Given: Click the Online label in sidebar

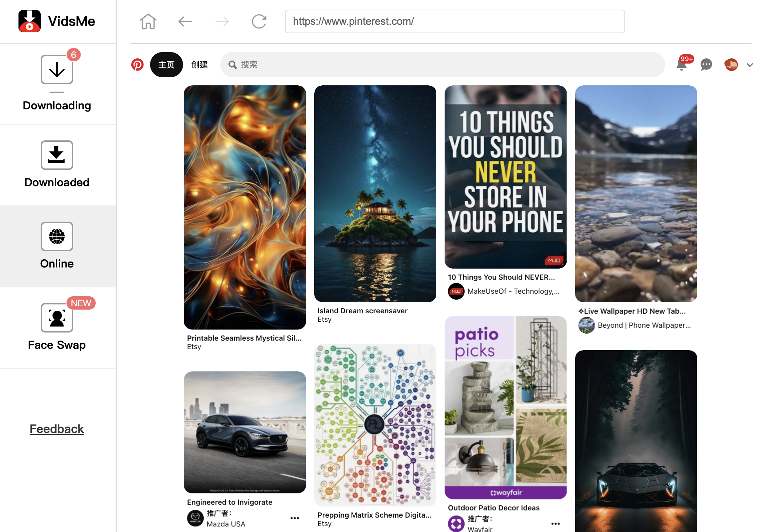Looking at the screenshot, I should click(57, 264).
